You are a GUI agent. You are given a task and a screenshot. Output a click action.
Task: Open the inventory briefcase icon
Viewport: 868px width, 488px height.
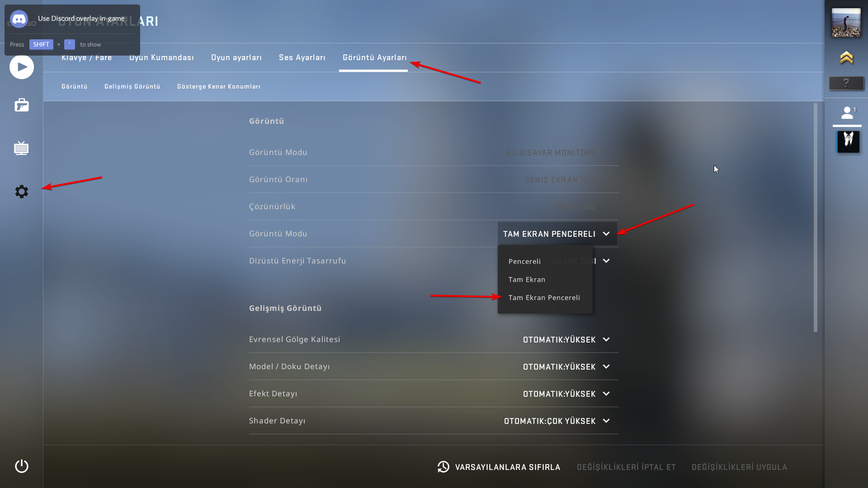(22, 105)
